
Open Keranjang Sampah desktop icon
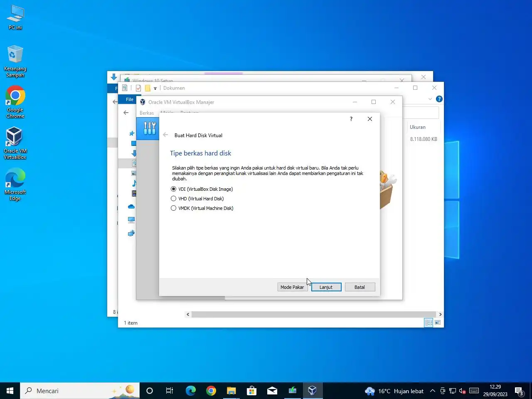(15, 61)
